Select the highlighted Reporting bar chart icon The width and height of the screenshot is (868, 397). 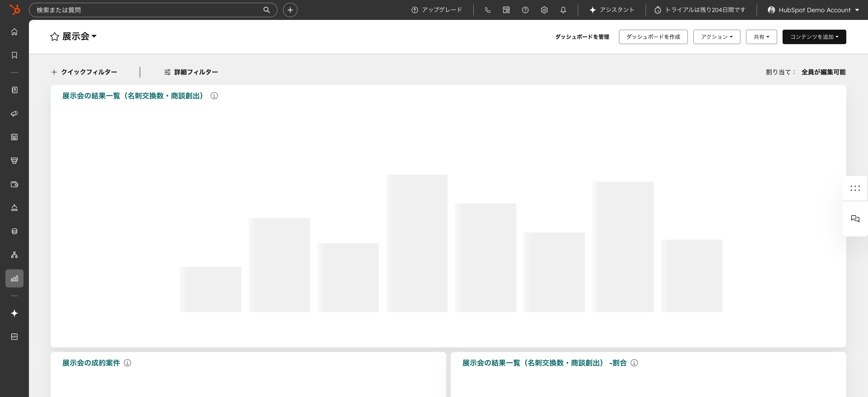(x=14, y=278)
